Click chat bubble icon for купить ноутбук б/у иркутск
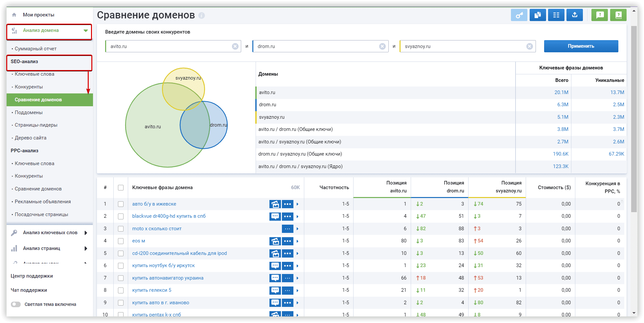644x323 pixels. 275,266
